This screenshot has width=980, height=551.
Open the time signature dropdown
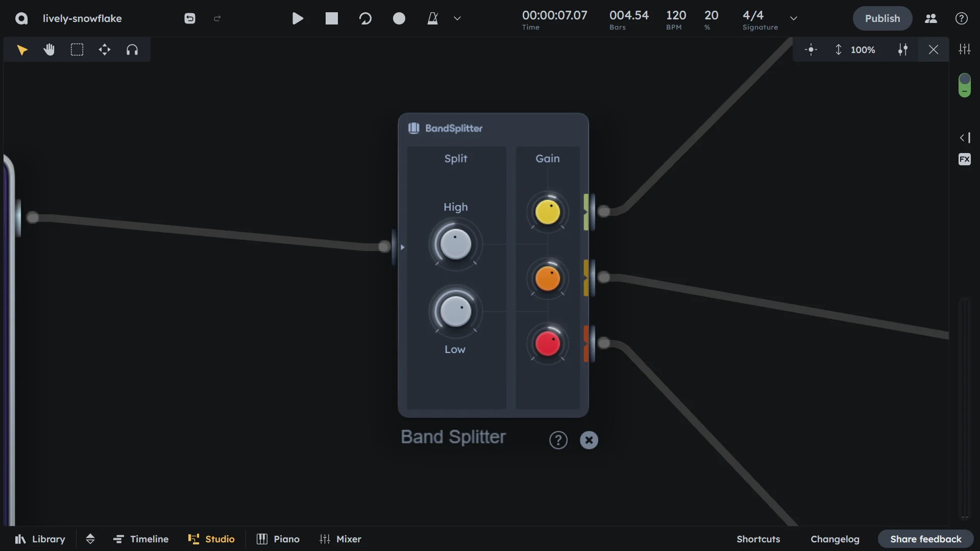[794, 18]
